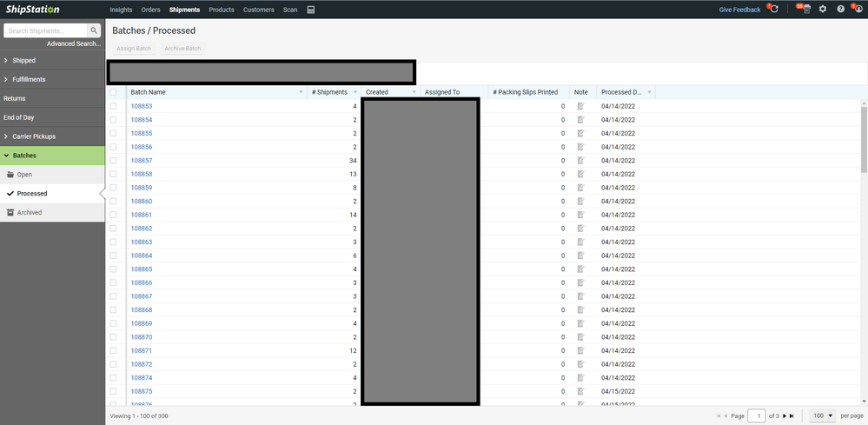868x425 pixels.
Task: Open the print queue icon
Action: coord(805,10)
